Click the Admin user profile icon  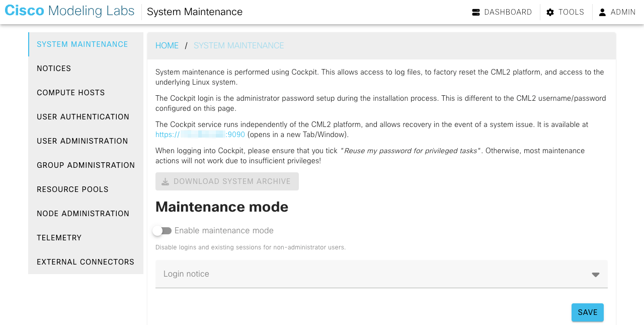(602, 12)
